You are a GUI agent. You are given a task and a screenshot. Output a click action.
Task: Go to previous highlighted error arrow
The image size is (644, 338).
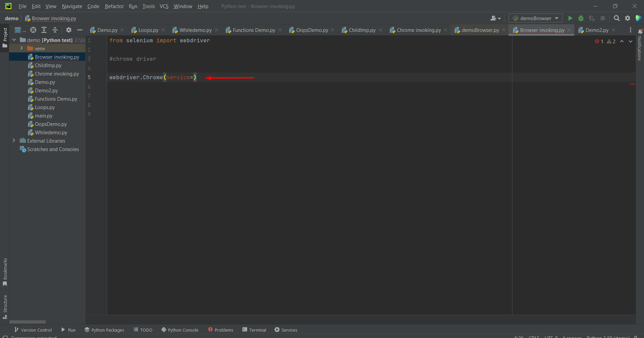(x=622, y=41)
